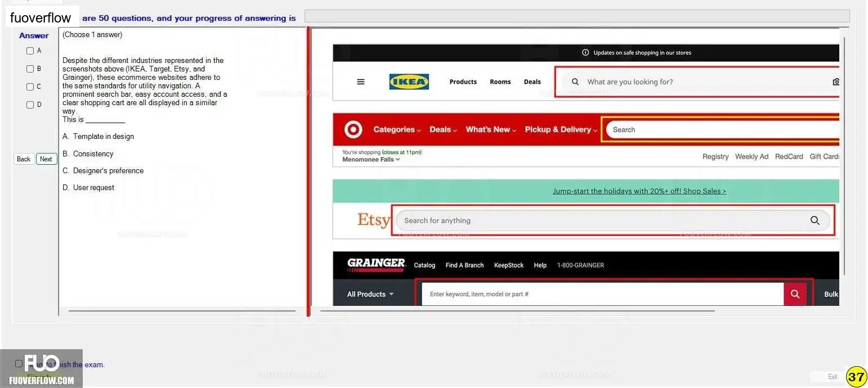Open Grainger Find A Branch item
868x388 pixels.
(464, 265)
